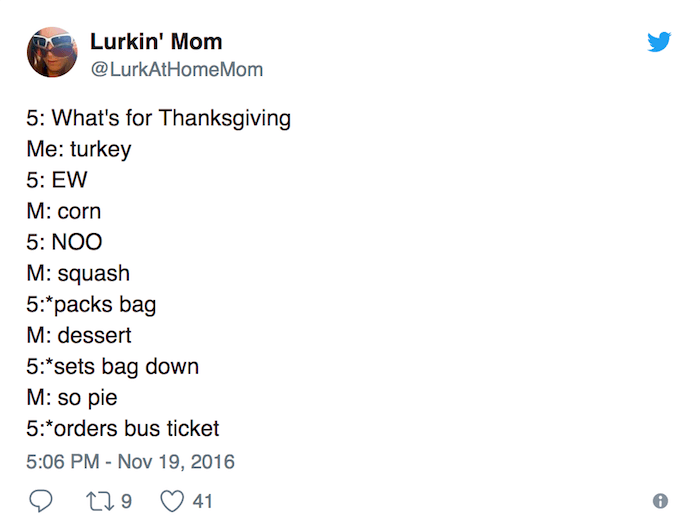Select the "5: EW" line
Viewport: 700px width, 532px height.
56,181
